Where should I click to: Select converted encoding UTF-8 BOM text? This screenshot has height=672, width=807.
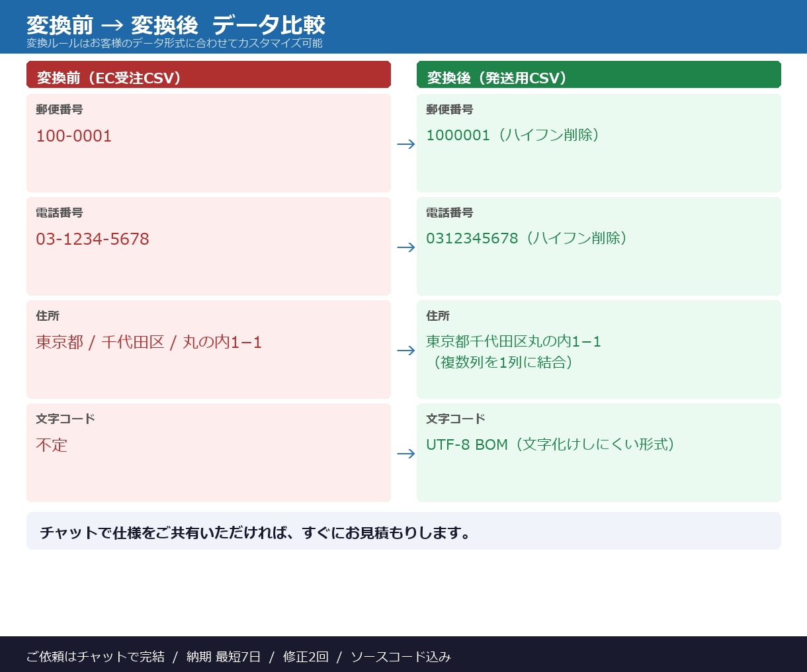click(x=550, y=445)
